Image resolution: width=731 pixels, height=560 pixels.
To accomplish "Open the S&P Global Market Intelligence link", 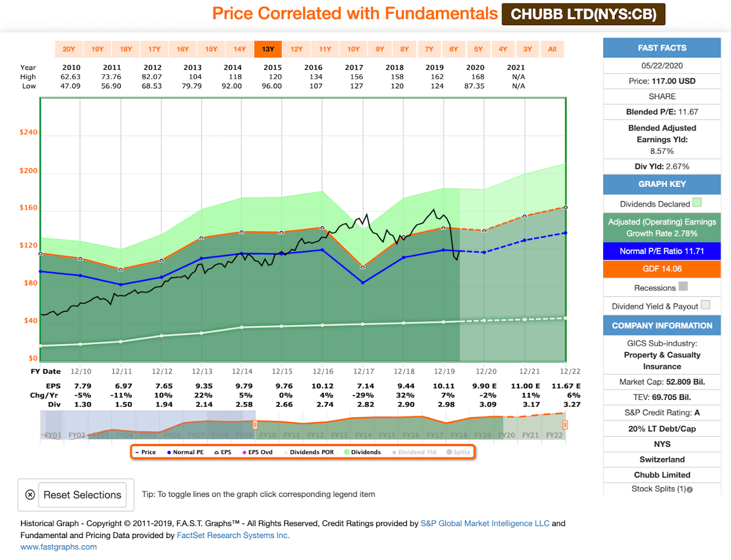I will point(485,523).
